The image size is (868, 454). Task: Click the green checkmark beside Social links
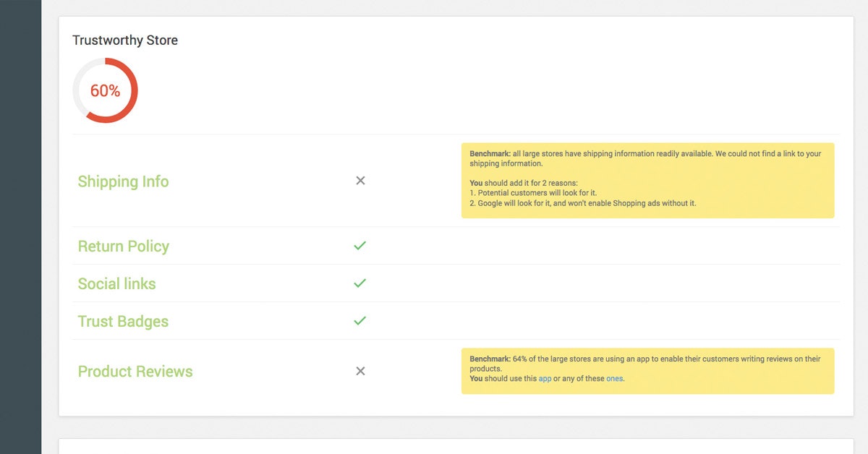[x=360, y=283]
